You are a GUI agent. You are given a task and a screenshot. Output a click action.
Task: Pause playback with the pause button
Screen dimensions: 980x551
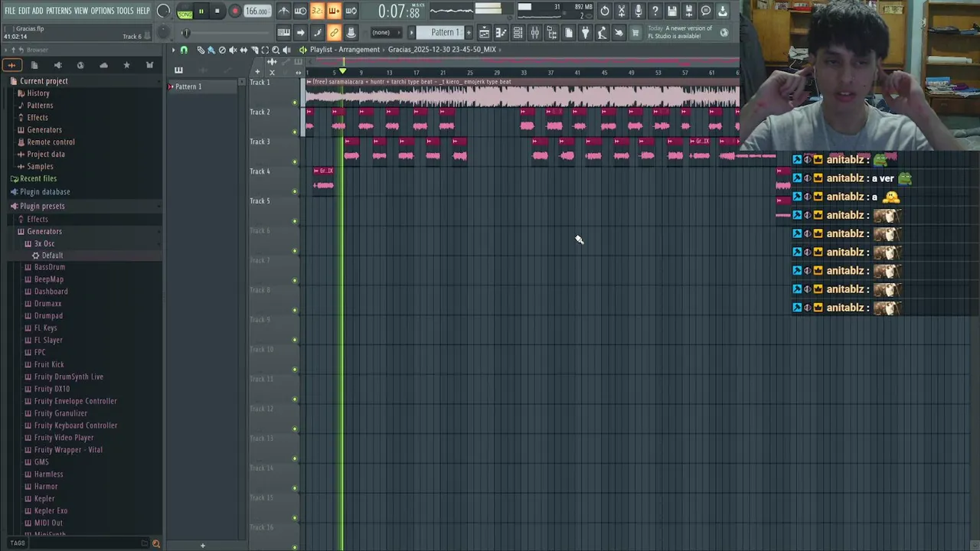[201, 11]
